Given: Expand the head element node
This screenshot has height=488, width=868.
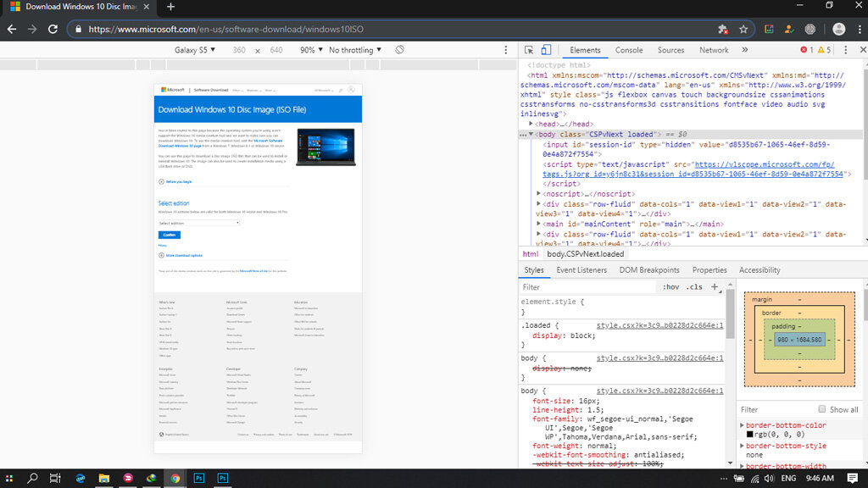Looking at the screenshot, I should point(531,124).
